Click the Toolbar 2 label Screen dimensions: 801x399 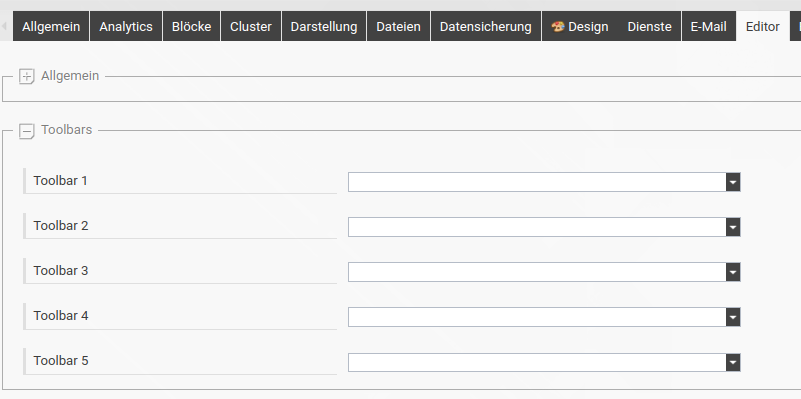(61, 225)
